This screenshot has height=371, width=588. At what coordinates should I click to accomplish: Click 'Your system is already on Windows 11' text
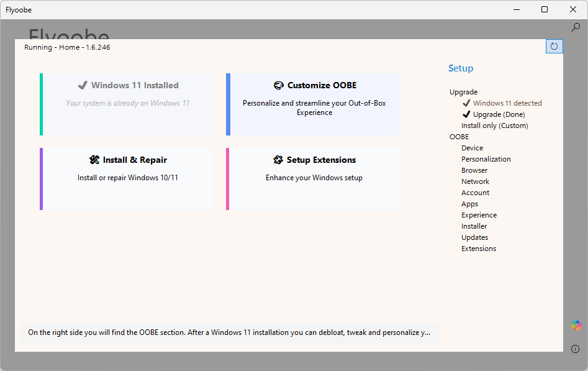[x=127, y=103]
